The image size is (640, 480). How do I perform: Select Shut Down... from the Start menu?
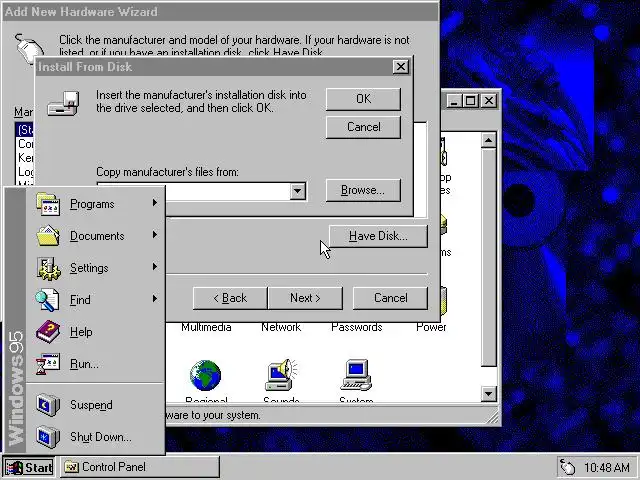(x=96, y=437)
